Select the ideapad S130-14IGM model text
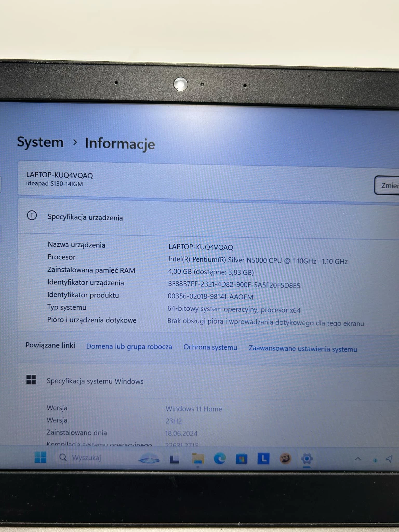Viewport: 399px width, 532px height. [55, 184]
